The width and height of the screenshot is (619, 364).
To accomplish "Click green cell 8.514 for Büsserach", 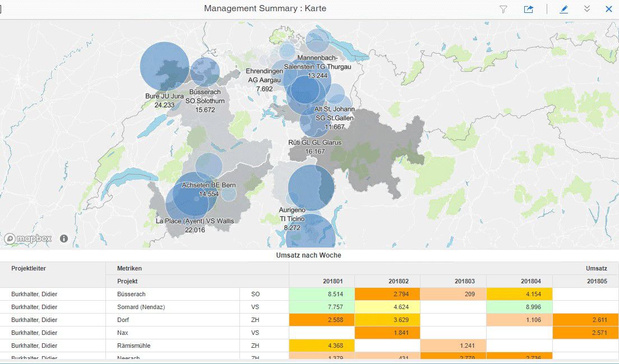I will [x=322, y=294].
